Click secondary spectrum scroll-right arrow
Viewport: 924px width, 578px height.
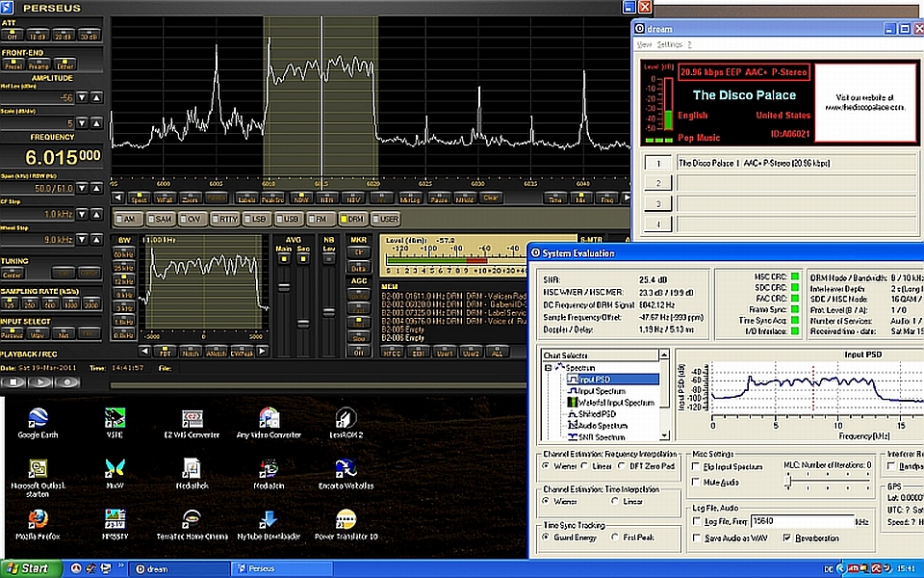coord(262,352)
